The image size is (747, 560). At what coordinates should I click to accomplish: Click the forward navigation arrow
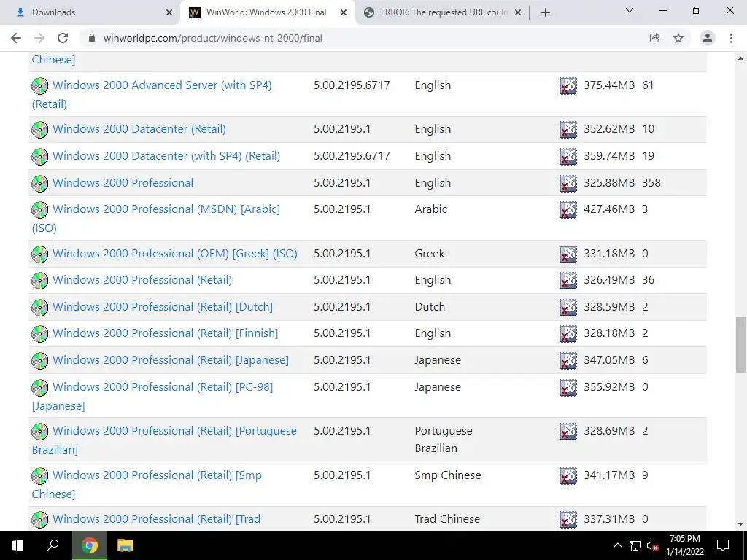pos(39,38)
